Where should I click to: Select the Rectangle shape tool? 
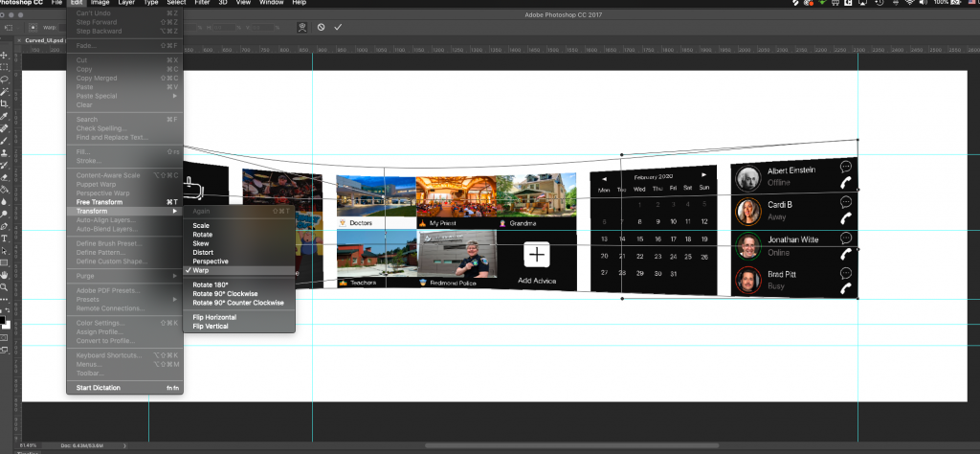(5, 262)
